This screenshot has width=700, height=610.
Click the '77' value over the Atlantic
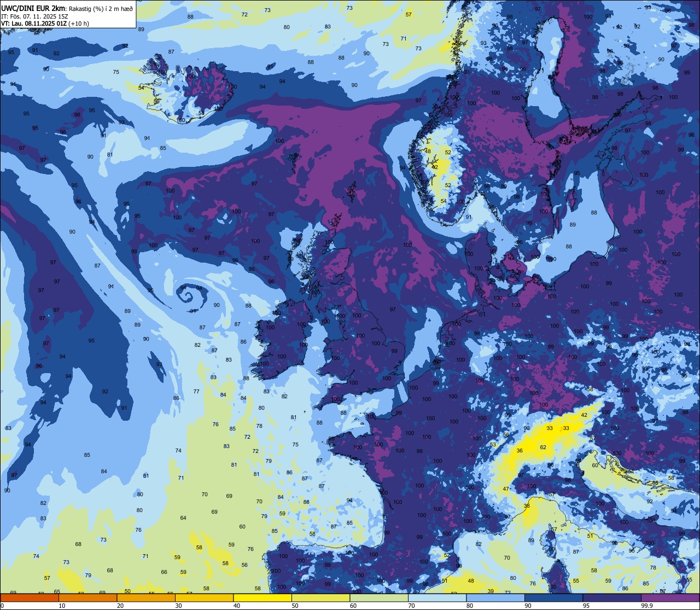196,392
